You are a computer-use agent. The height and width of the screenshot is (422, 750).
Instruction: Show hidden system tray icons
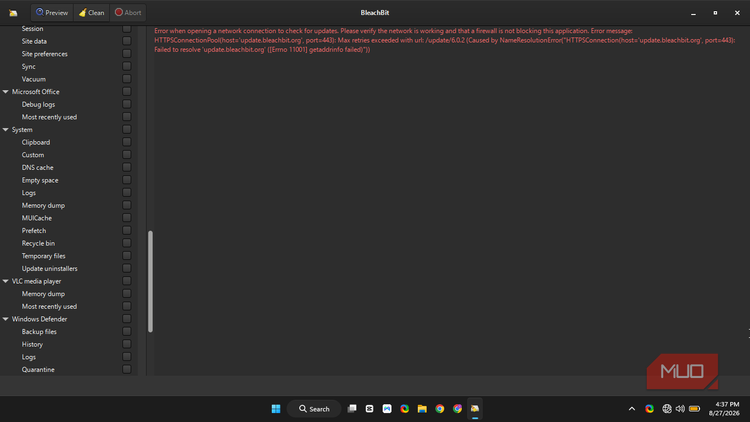632,409
